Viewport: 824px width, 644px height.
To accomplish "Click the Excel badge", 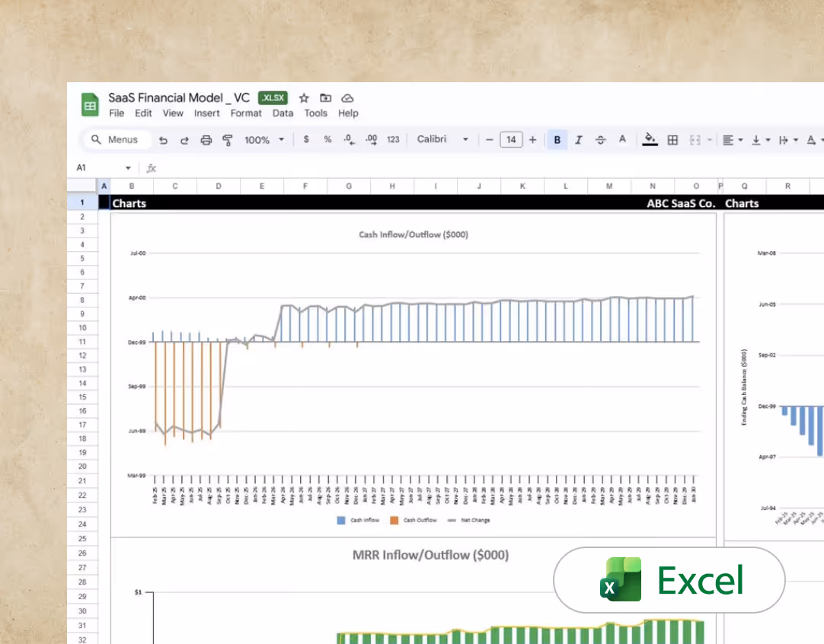I will pyautogui.click(x=669, y=580).
